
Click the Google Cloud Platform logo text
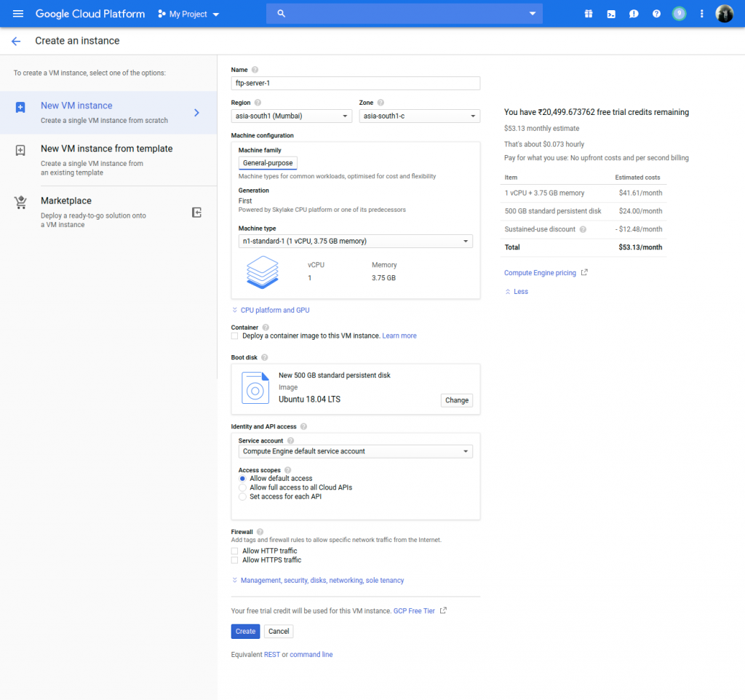click(90, 15)
